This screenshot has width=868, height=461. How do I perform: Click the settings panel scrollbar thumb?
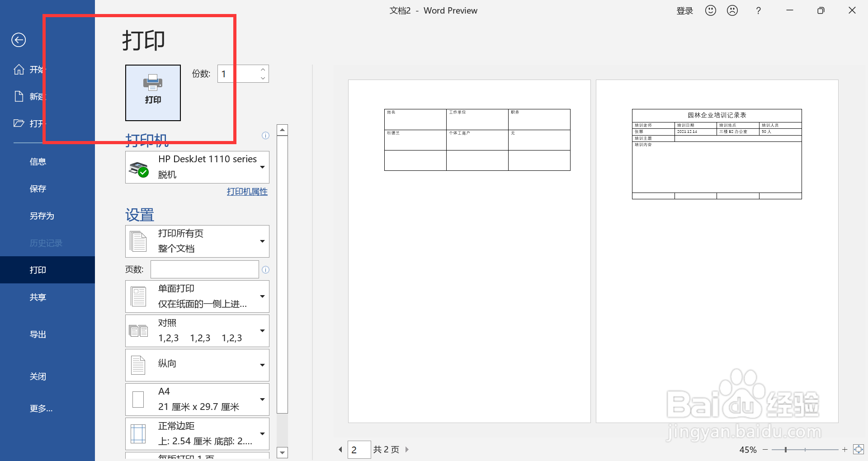(282, 274)
